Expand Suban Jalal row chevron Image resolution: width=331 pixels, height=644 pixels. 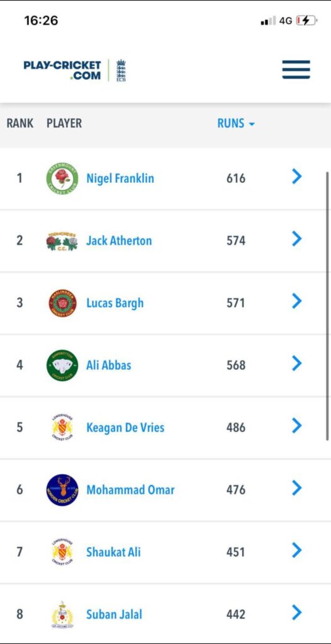pyautogui.click(x=297, y=613)
